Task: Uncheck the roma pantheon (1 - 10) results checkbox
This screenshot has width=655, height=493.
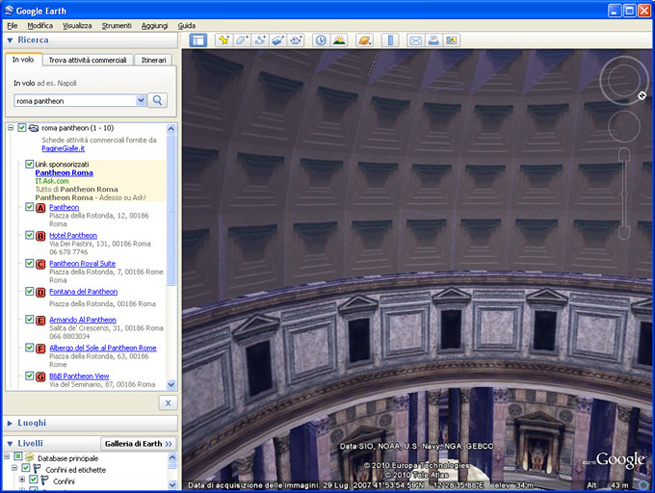Action: tap(22, 128)
